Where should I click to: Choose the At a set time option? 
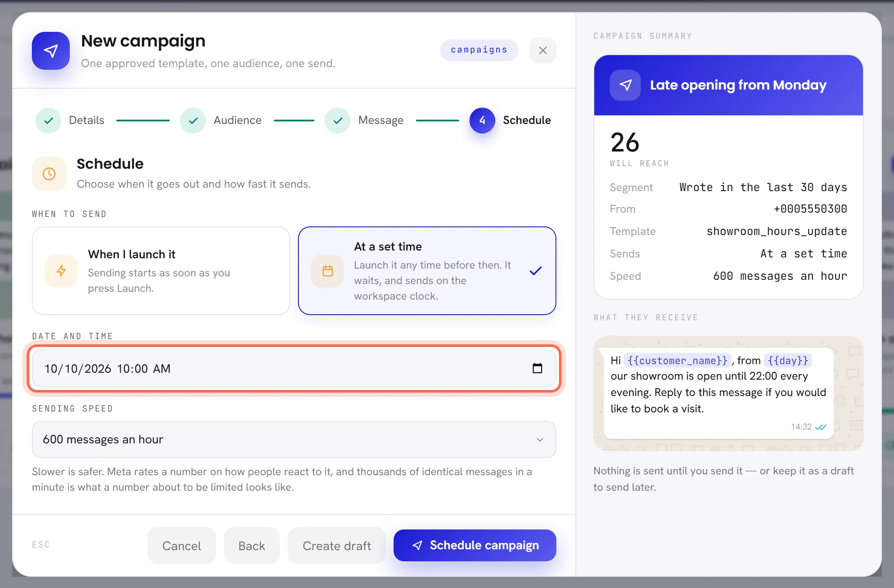[427, 271]
